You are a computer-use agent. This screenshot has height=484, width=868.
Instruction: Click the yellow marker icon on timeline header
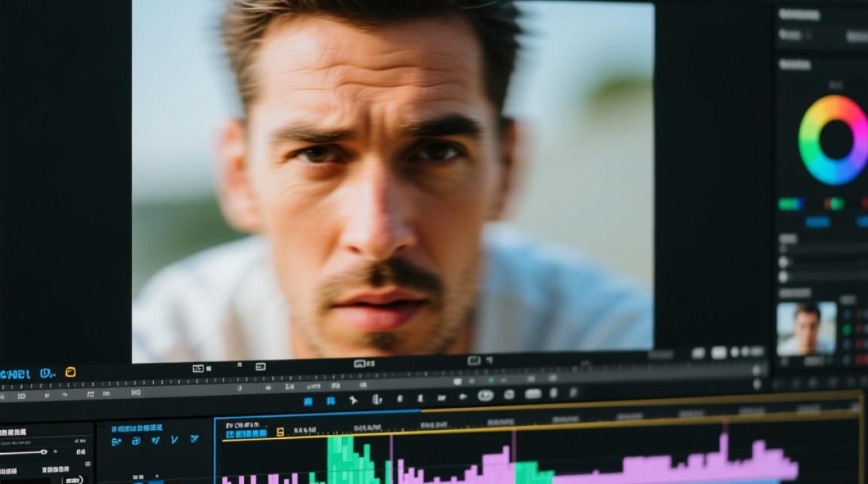(x=280, y=432)
